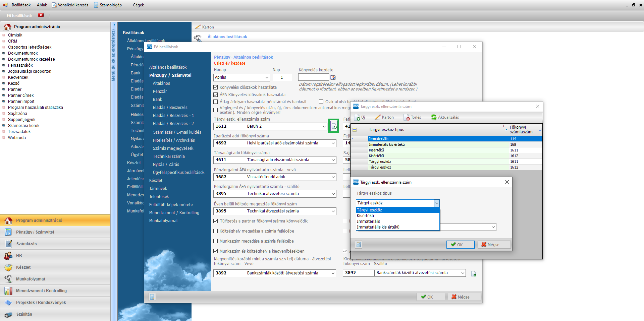This screenshot has height=321, width=644.
Task: Toggle Könyvelési időszakok használata checkbox
Action: 216,87
